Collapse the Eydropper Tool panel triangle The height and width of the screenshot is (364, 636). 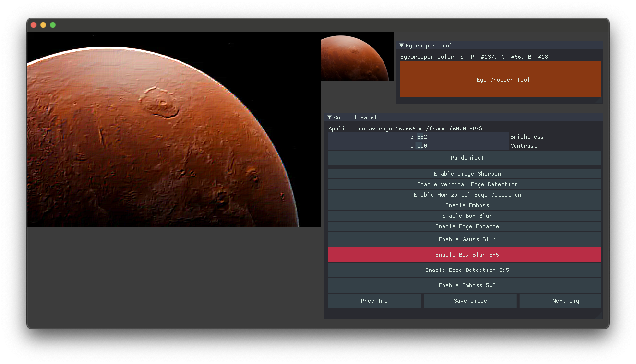tap(401, 45)
